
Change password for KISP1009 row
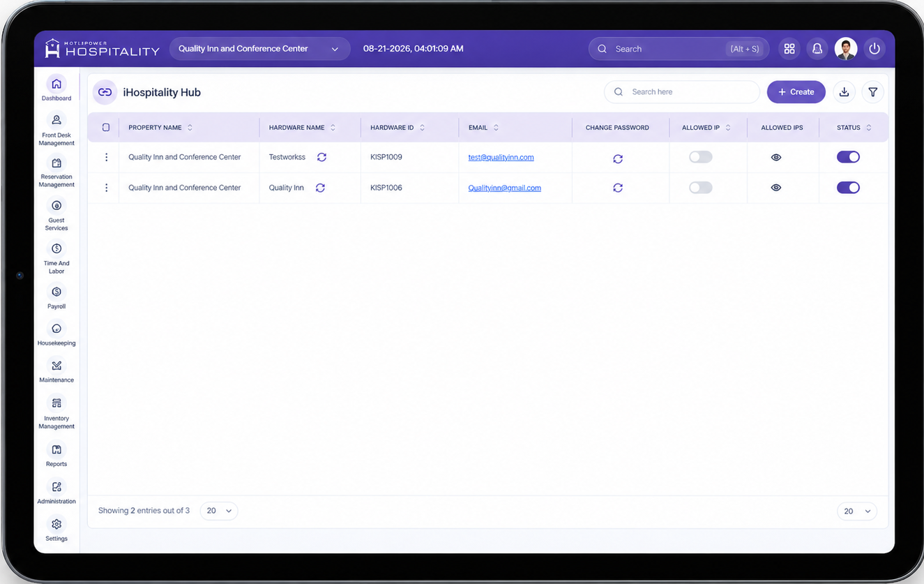618,158
